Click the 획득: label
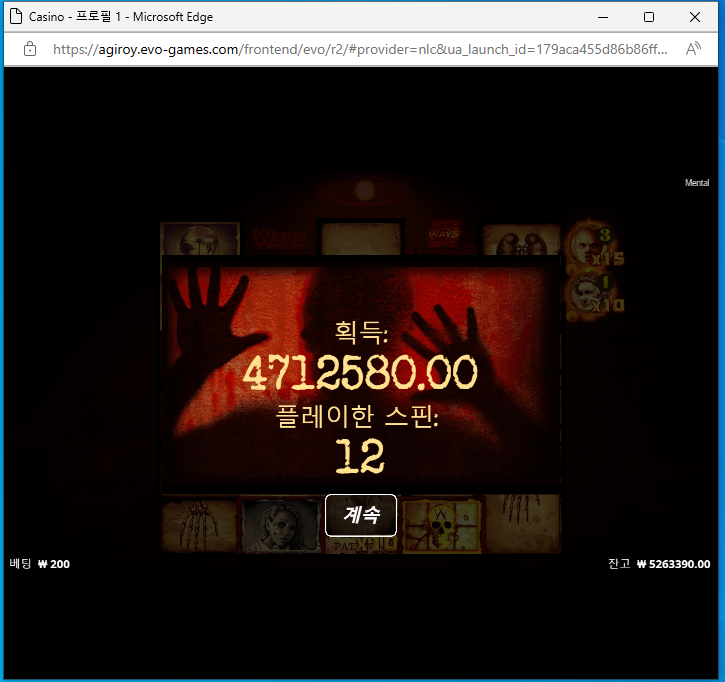 tap(361, 332)
